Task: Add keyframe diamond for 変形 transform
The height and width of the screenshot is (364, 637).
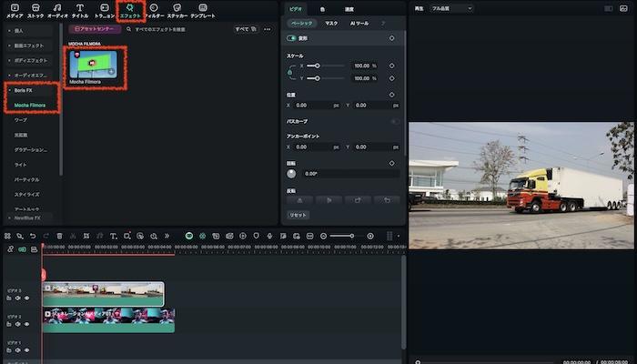Action: click(391, 38)
